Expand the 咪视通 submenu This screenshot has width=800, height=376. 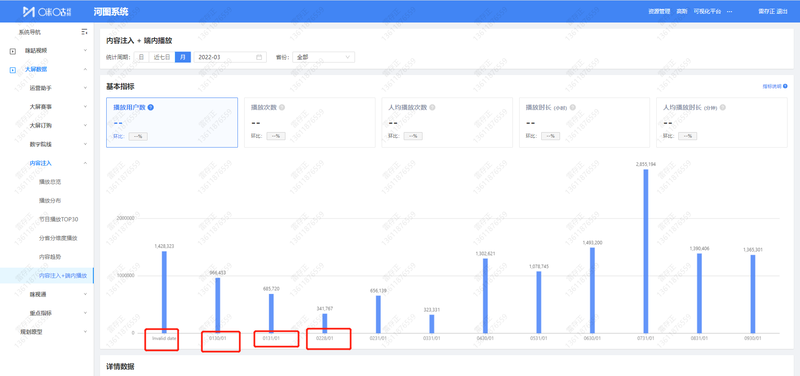pos(85,294)
